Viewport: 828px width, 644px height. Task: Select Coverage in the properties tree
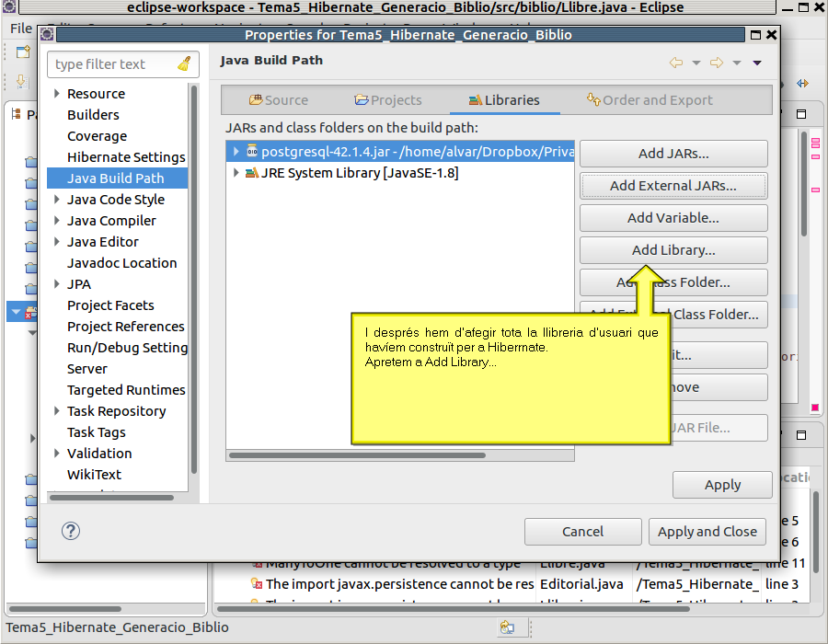98,135
